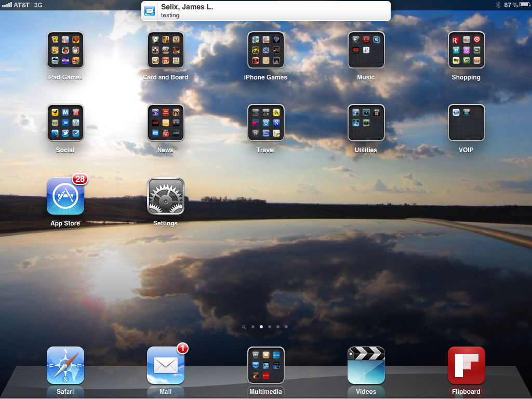The width and height of the screenshot is (532, 399).
Task: Tap the battery indicator in status bar
Action: (525, 5)
